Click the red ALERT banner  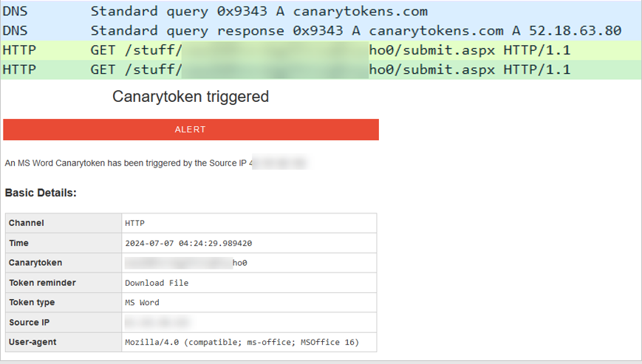coord(191,129)
